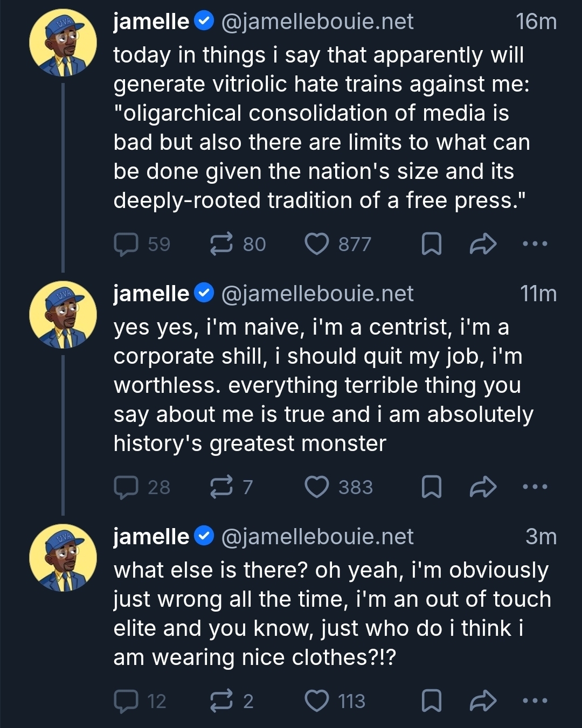The height and width of the screenshot is (728, 582).
Task: Share the first post via arrow icon
Action: [x=482, y=244]
